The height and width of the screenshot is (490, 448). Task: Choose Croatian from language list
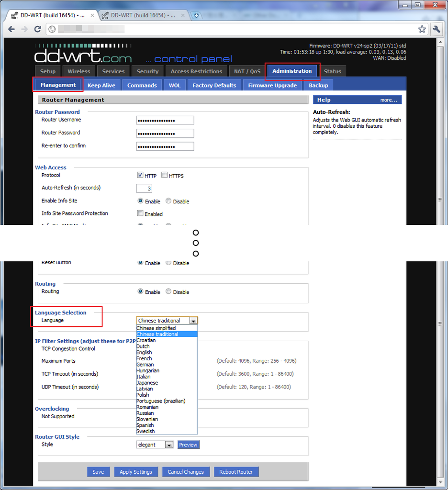tap(167, 340)
